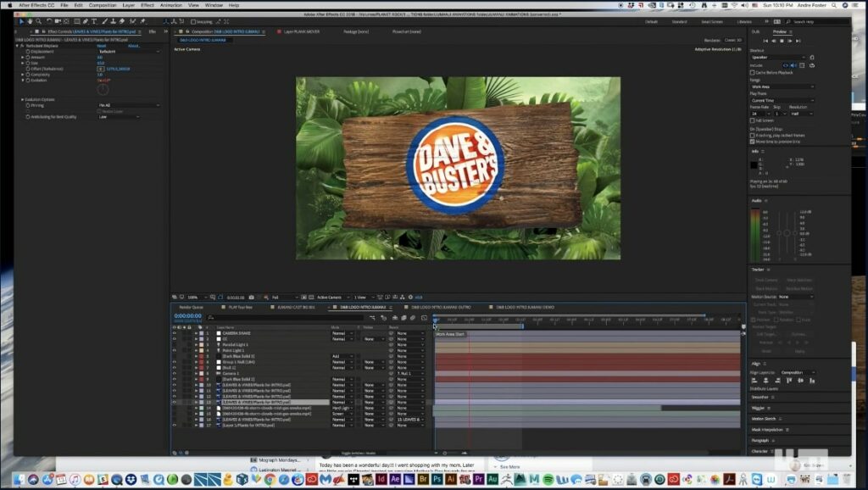Hide the Camera 1 layer
Image resolution: width=868 pixels, height=490 pixels.
click(x=175, y=374)
